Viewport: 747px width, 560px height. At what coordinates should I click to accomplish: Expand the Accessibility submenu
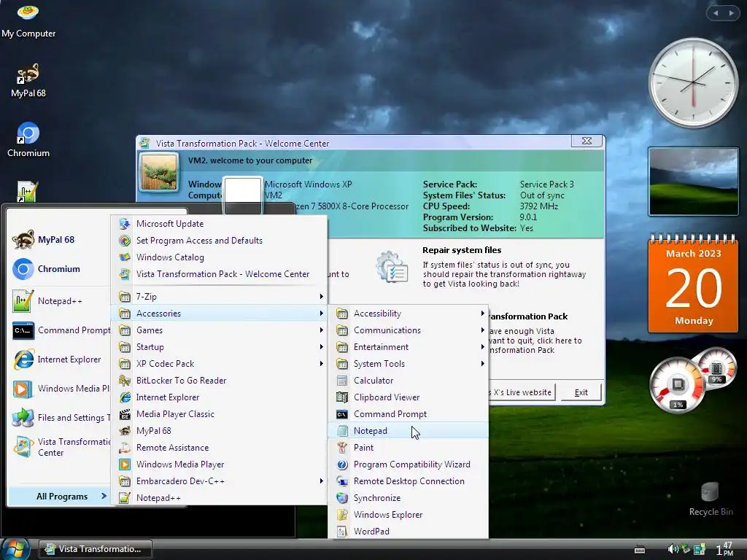pyautogui.click(x=409, y=314)
